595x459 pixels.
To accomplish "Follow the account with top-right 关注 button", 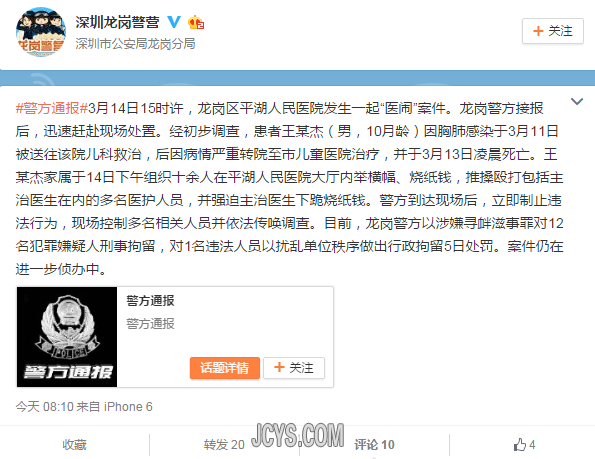I will [552, 31].
